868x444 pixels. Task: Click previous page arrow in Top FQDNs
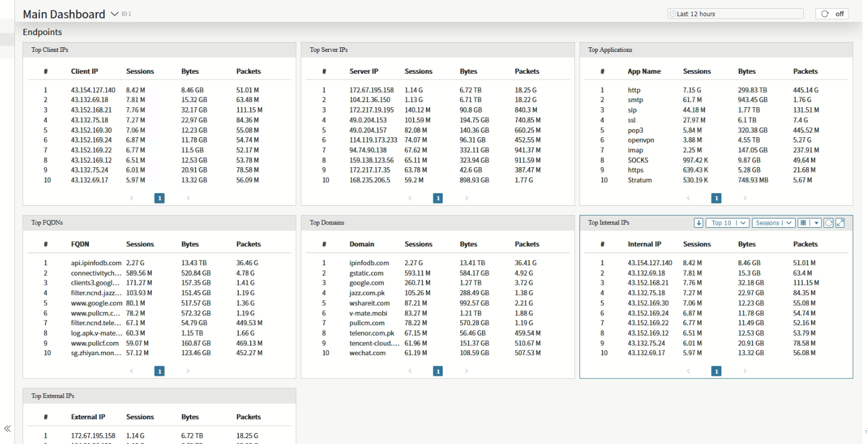(x=132, y=371)
